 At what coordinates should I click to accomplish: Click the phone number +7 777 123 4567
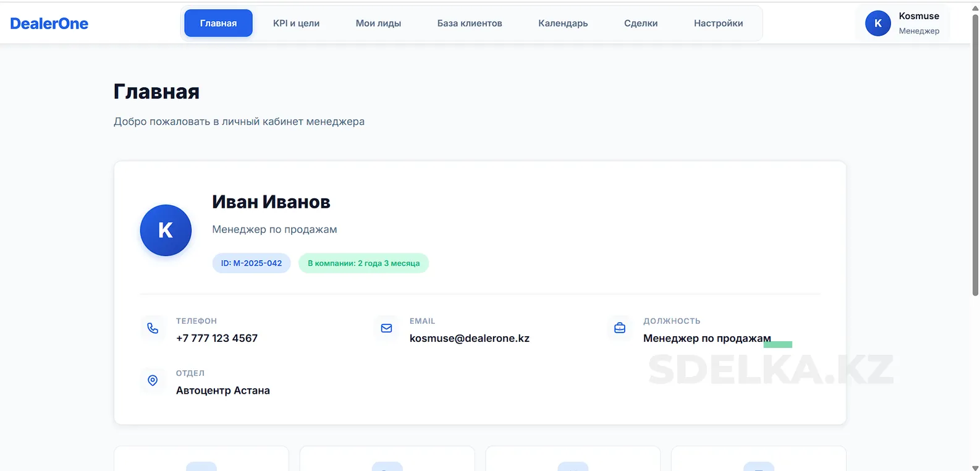coord(217,339)
